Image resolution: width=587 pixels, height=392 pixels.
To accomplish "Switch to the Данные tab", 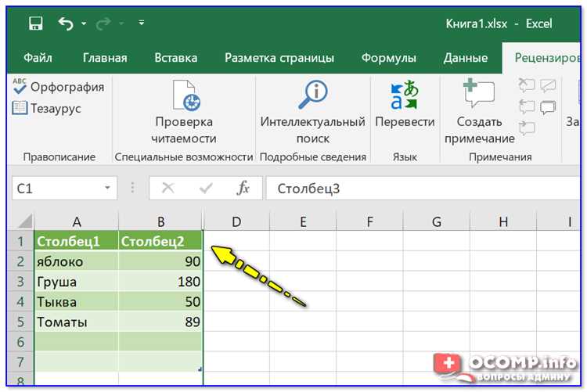I will (x=466, y=58).
